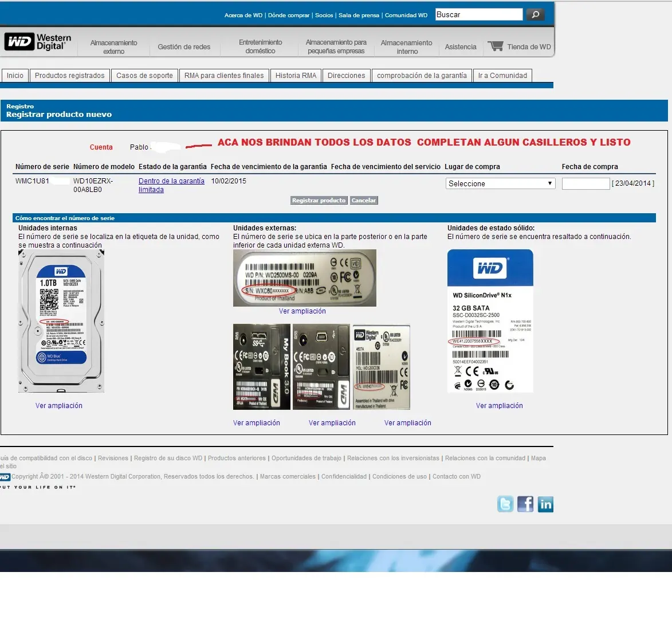Click the Comunidad WD top link
Image resolution: width=672 pixels, height=619 pixels.
click(x=406, y=15)
